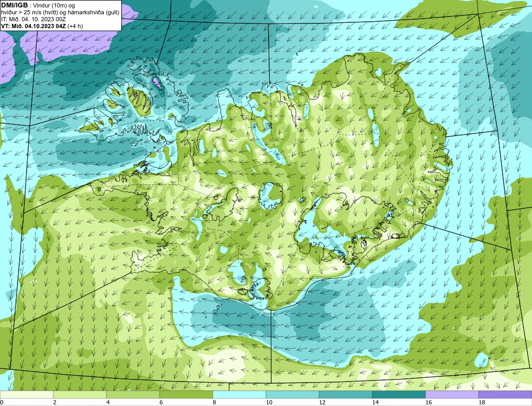This screenshot has height=406, width=532.
Task: Click the legend scale label "18"
Action: [x=482, y=402]
